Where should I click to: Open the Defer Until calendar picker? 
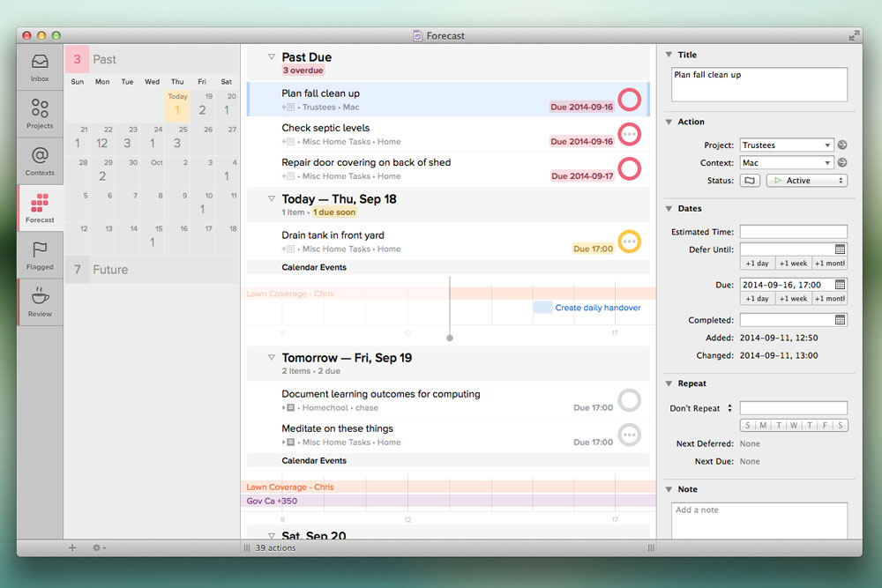point(840,249)
